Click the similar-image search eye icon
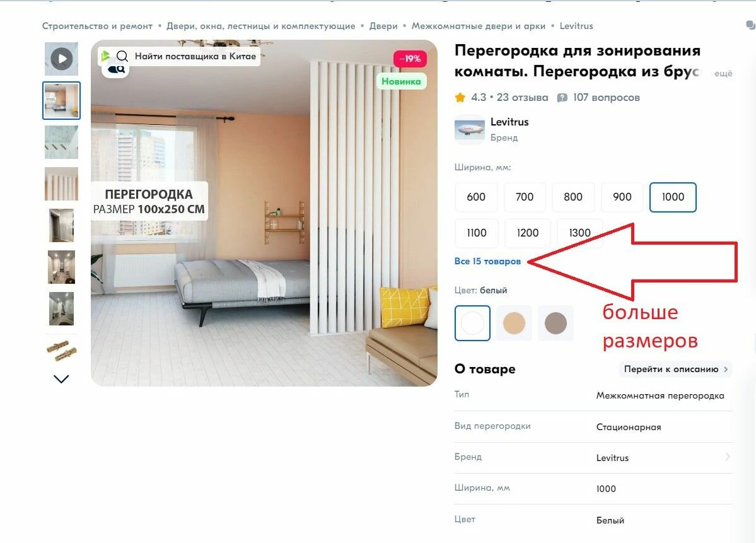 pos(116,70)
